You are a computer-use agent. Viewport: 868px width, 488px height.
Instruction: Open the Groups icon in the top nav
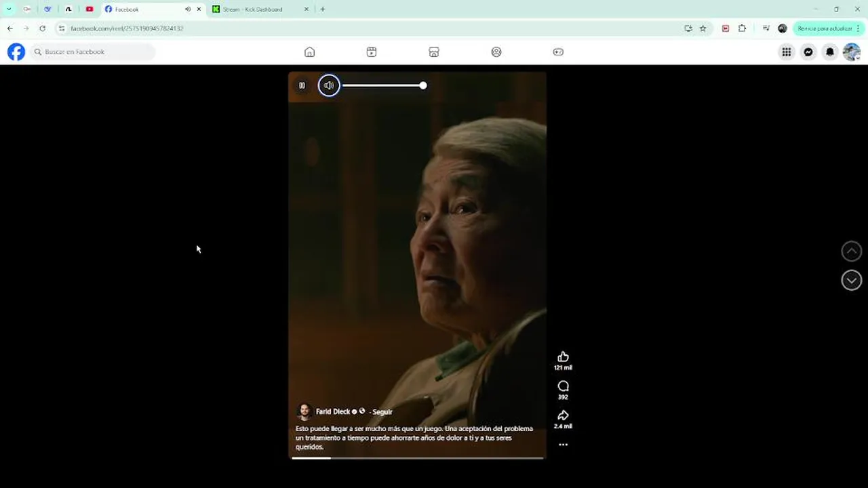496,52
